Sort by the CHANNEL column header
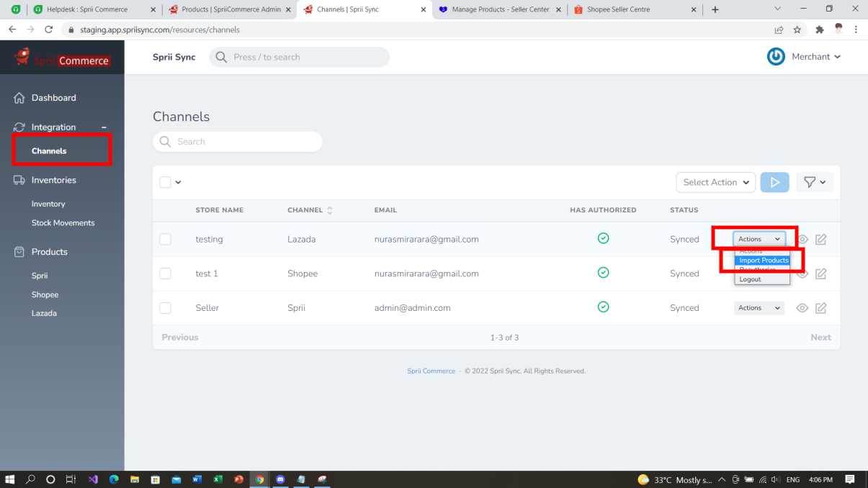 [x=310, y=210]
